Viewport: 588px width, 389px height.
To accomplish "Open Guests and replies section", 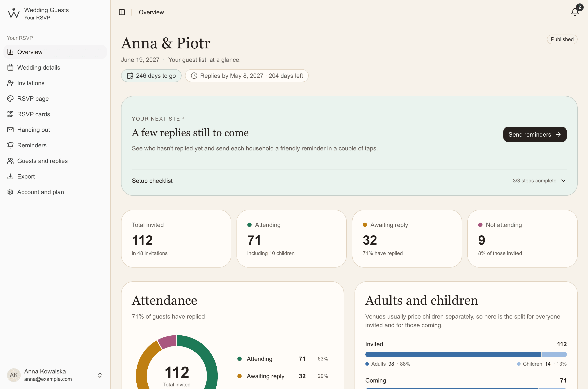I will coord(55,161).
